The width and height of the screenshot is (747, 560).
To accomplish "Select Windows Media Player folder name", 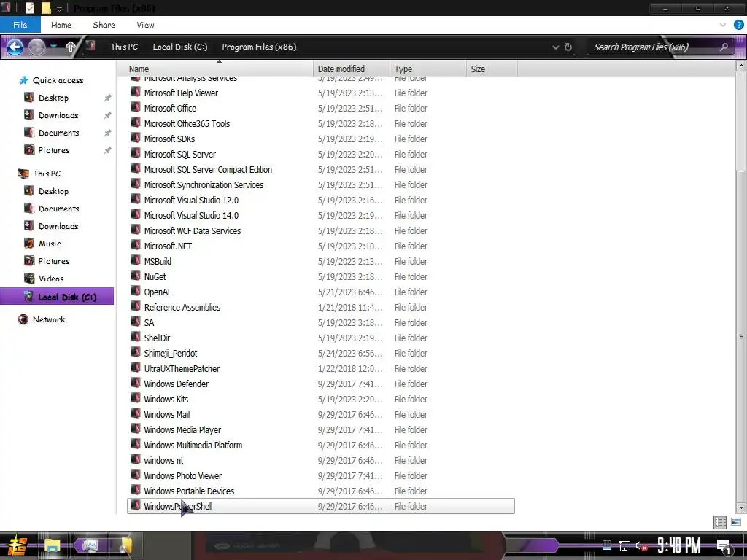I will coord(182,429).
